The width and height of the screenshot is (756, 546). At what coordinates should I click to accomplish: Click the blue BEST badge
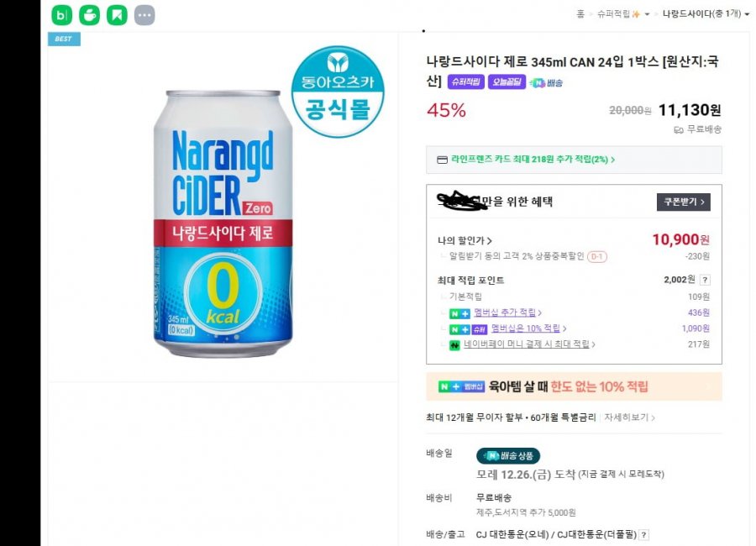coord(63,39)
